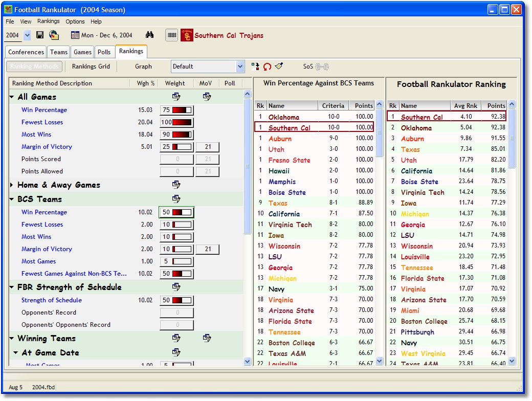The height and width of the screenshot is (401, 532).
Task: Click FBR Strength of Schedule weight icon
Action: (x=176, y=287)
